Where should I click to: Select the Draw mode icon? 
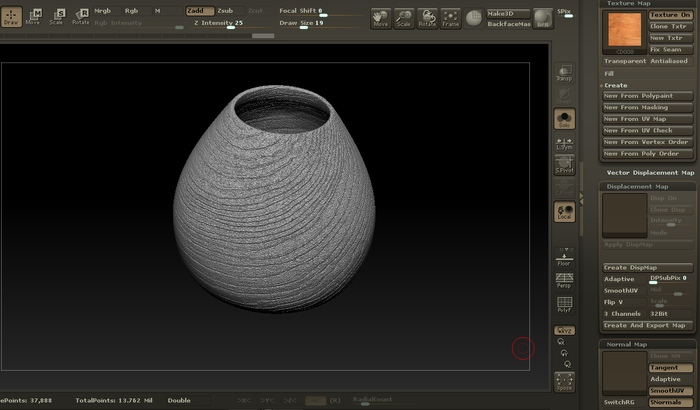click(x=11, y=17)
